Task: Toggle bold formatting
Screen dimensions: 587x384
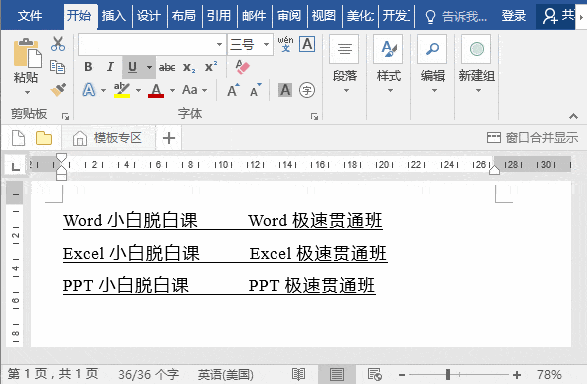Action: click(x=88, y=67)
